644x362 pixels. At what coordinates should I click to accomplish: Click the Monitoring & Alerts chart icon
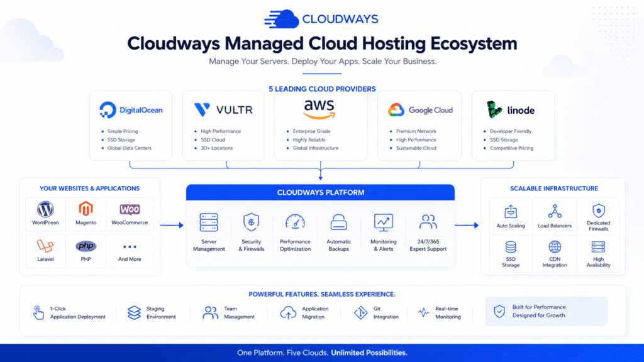click(x=383, y=222)
